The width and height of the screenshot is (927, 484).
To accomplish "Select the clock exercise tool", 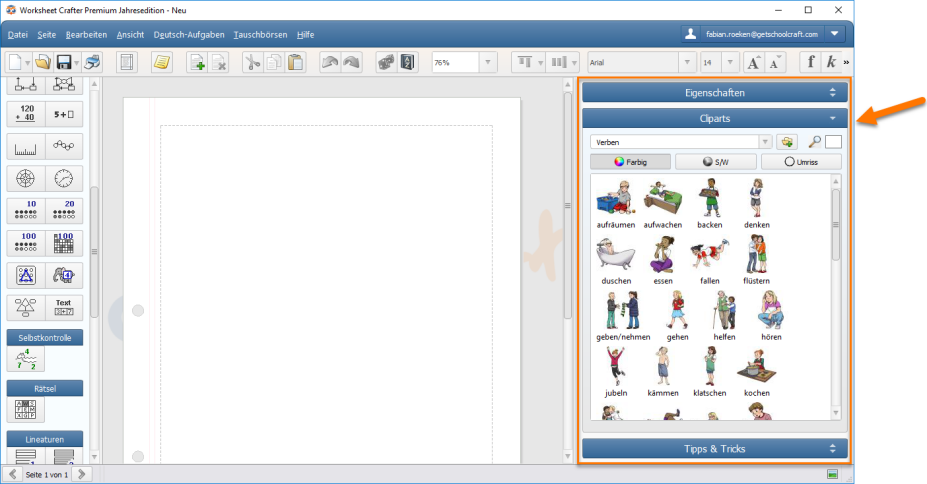I will pos(64,179).
